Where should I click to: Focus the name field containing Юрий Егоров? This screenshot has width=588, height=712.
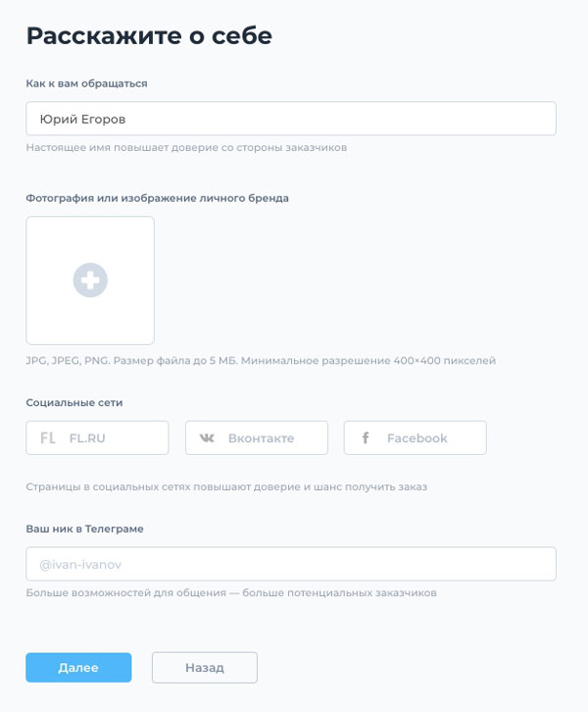pyautogui.click(x=291, y=119)
